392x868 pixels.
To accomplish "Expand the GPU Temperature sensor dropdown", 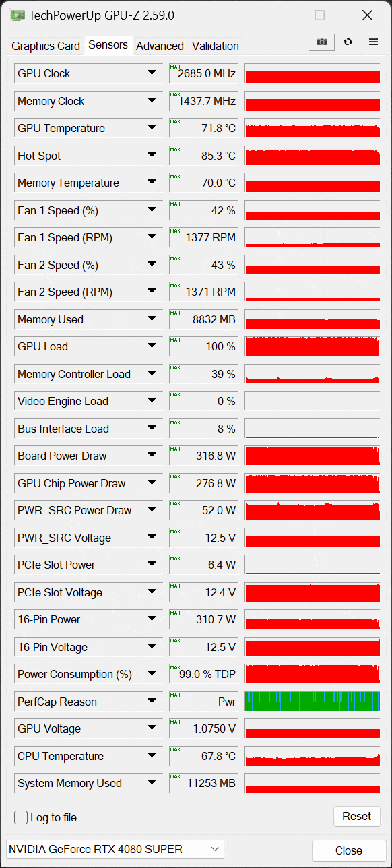I will click(x=152, y=128).
